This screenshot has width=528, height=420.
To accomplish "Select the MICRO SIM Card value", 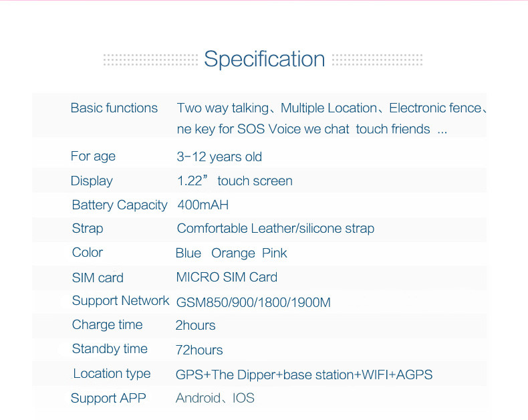I will pos(227,277).
